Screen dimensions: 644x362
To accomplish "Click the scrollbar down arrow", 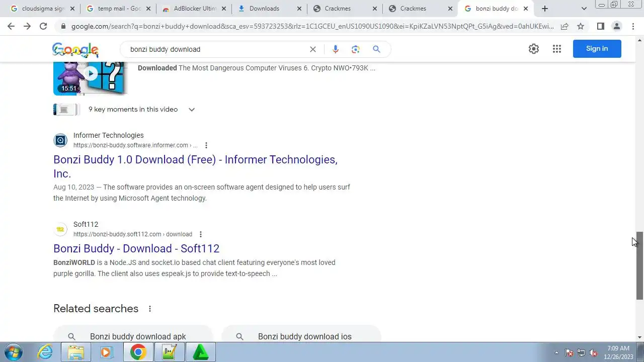I will click(640, 337).
